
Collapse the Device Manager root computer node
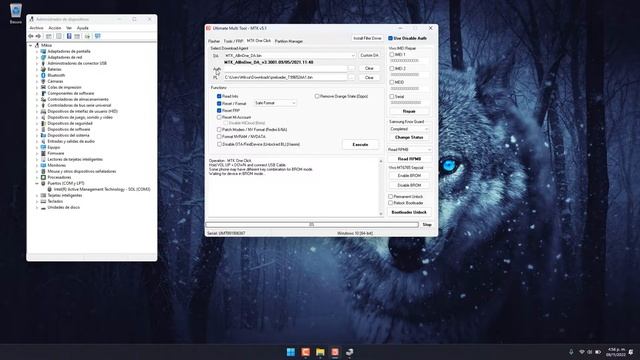pos(31,45)
